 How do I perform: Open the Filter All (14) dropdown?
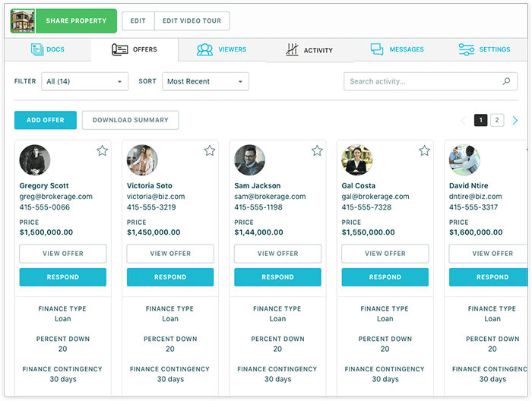pyautogui.click(x=84, y=82)
